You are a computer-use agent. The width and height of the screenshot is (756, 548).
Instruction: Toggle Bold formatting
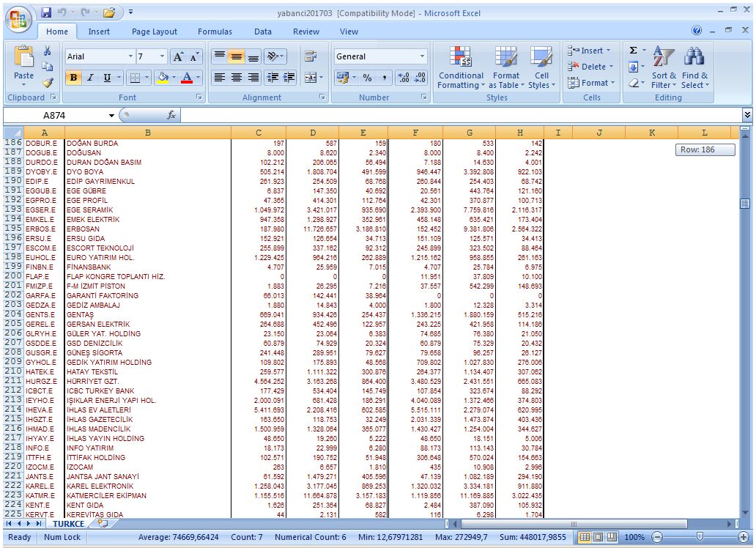point(73,78)
